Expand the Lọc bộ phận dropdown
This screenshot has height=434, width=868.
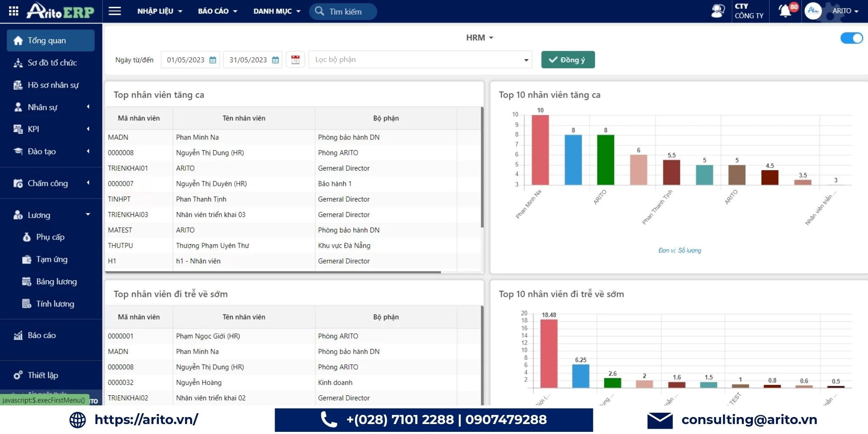tap(420, 60)
